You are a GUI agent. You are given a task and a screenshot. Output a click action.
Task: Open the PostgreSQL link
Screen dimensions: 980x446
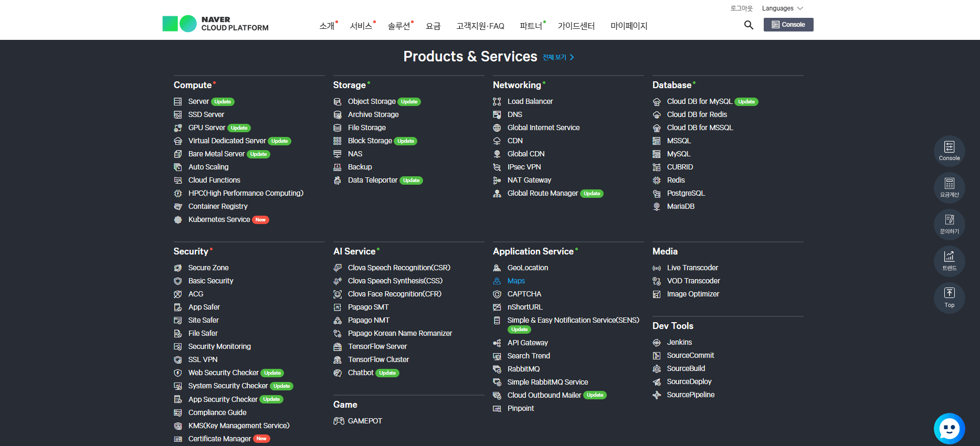(x=686, y=194)
